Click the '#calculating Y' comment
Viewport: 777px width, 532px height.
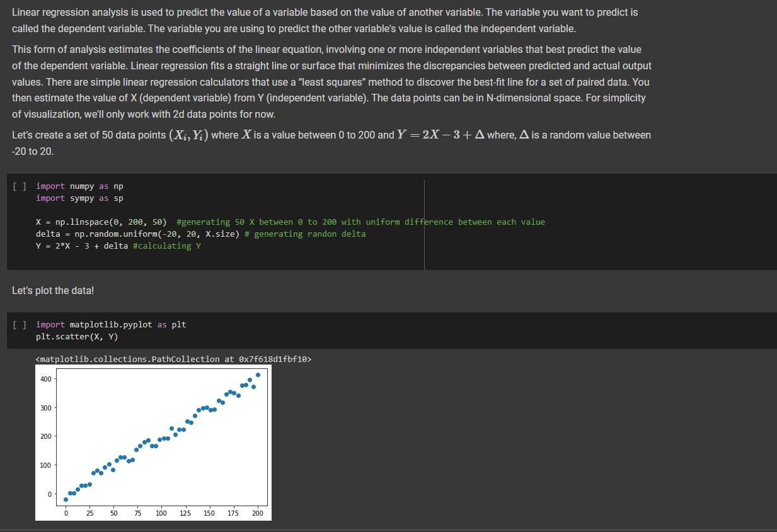[167, 246]
